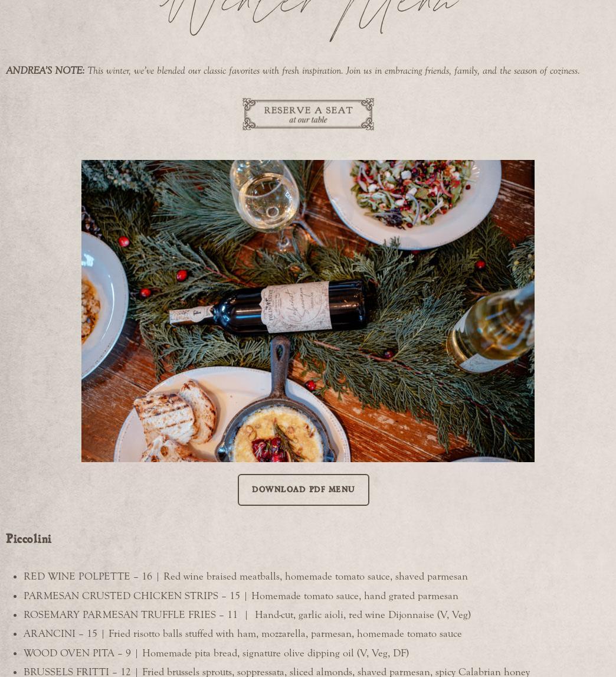The width and height of the screenshot is (616, 677).
Task: Choose the Rosemary Parmesan Truffle Fries item
Action: 247,615
